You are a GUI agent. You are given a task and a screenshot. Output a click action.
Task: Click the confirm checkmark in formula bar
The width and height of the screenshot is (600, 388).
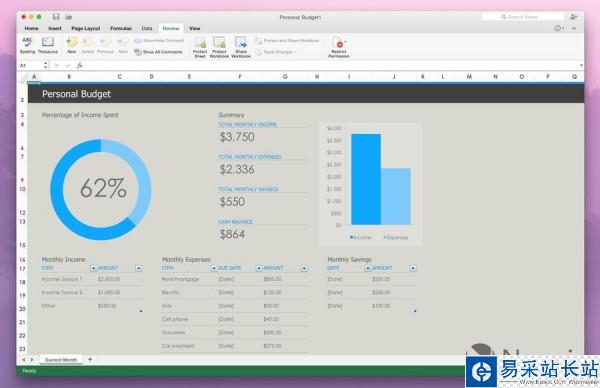click(68, 65)
